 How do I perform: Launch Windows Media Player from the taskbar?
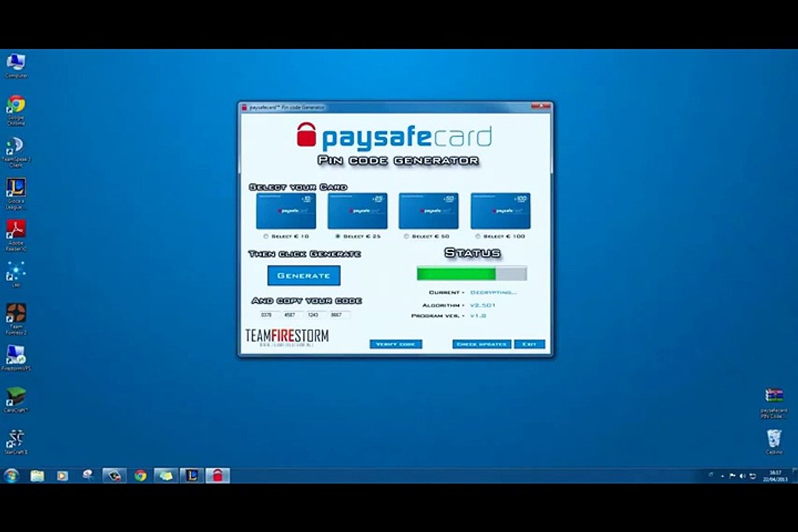pos(62,476)
